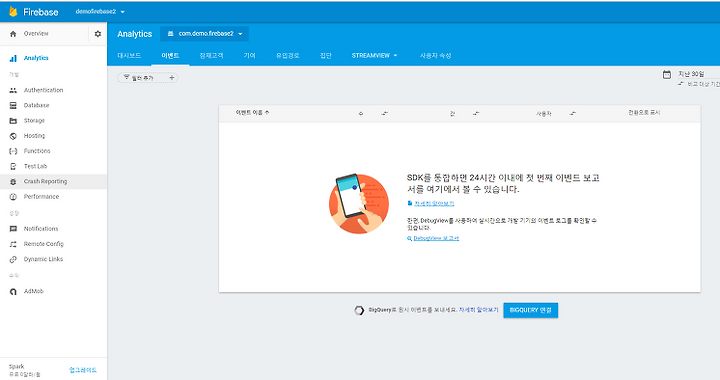Open Storage folder icon
The image size is (720, 380).
tap(13, 121)
